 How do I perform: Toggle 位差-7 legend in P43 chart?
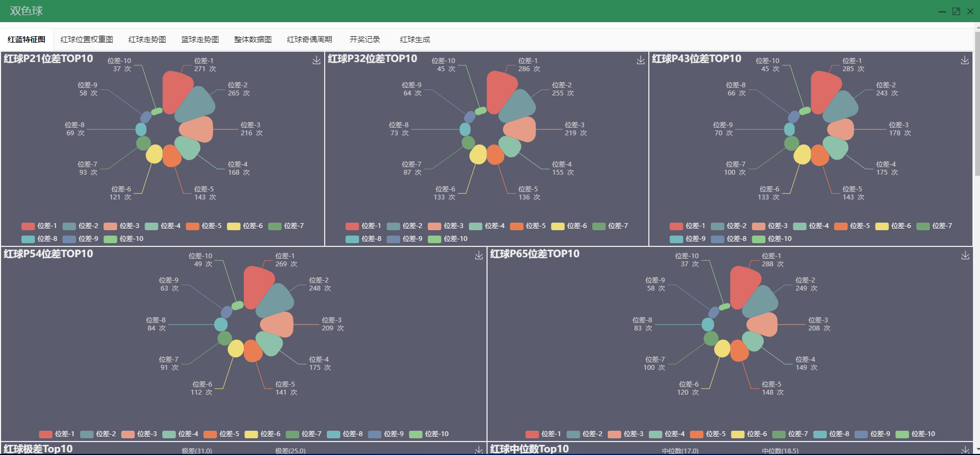tap(934, 226)
